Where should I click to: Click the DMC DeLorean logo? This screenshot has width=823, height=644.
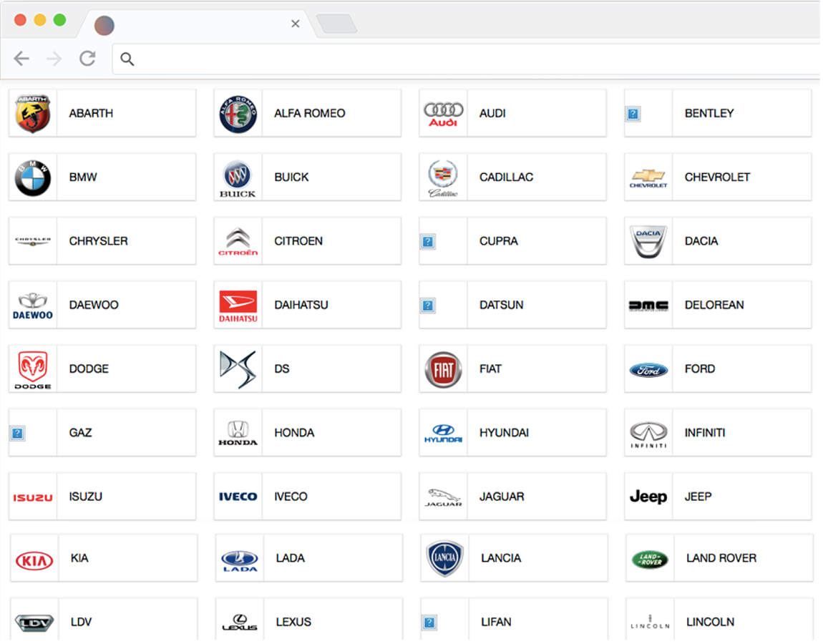[648, 306]
